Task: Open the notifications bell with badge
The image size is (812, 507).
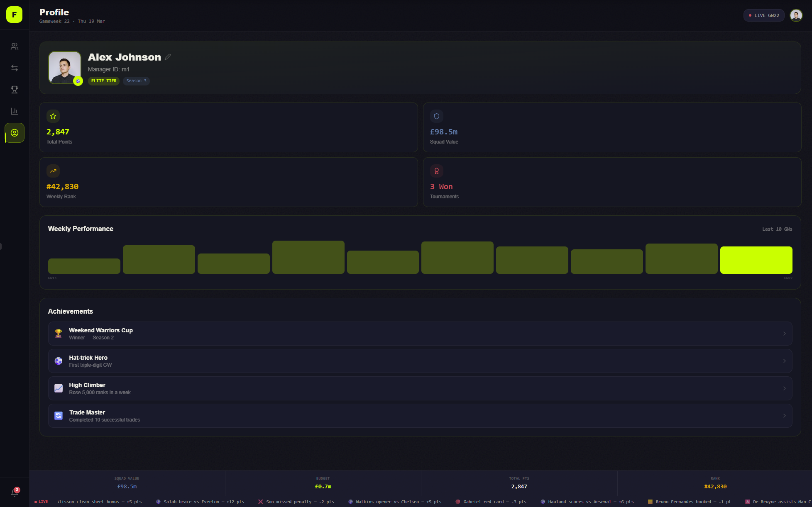Action: coord(15,492)
